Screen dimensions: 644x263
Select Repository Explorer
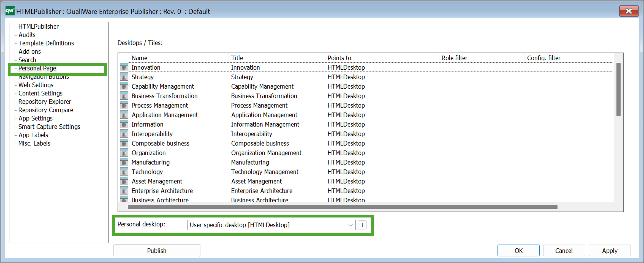pyautogui.click(x=45, y=102)
